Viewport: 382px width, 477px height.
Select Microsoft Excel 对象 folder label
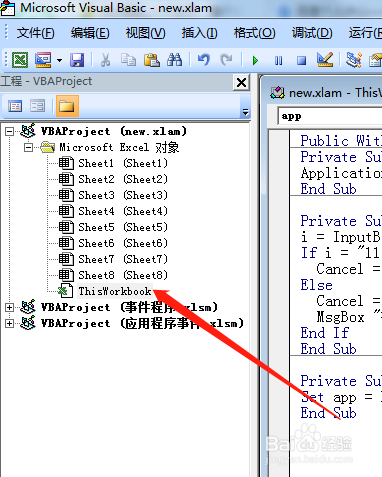[119, 147]
